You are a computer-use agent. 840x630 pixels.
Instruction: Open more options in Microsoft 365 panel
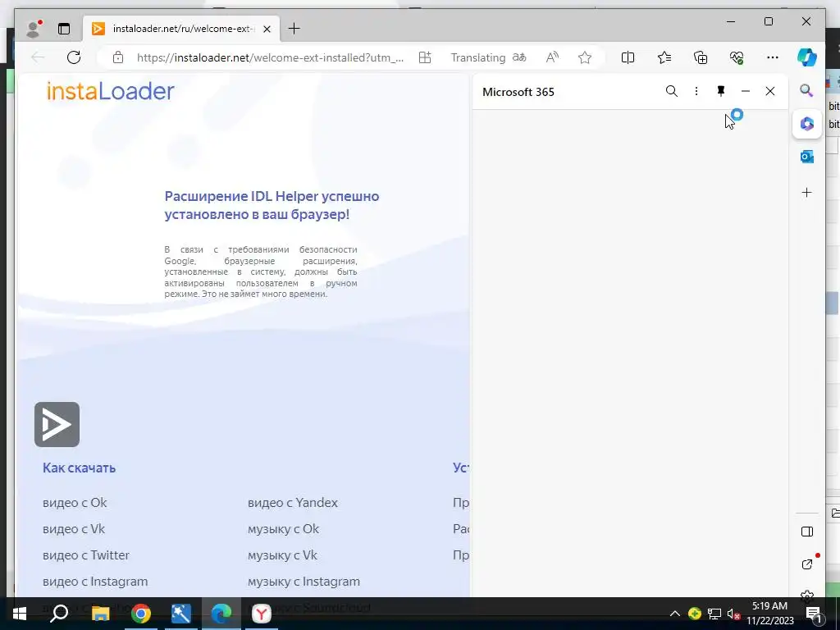696,91
